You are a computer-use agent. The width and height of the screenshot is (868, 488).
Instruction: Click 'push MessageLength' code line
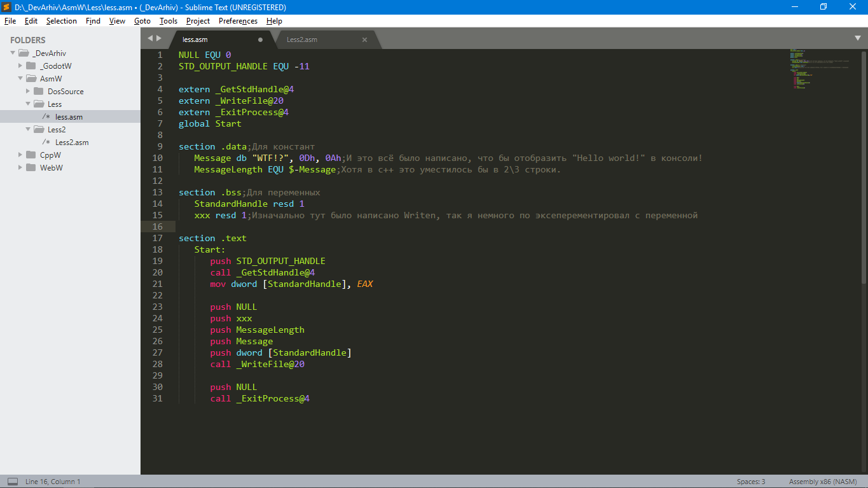pos(258,330)
